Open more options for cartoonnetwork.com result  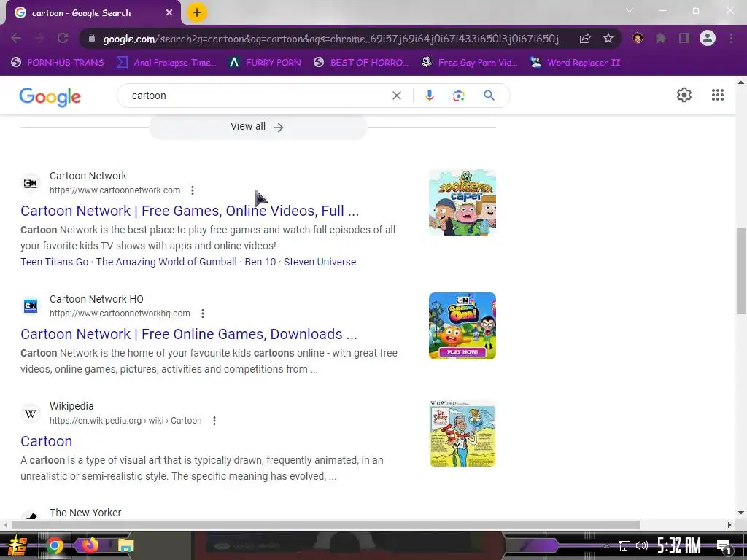point(193,190)
